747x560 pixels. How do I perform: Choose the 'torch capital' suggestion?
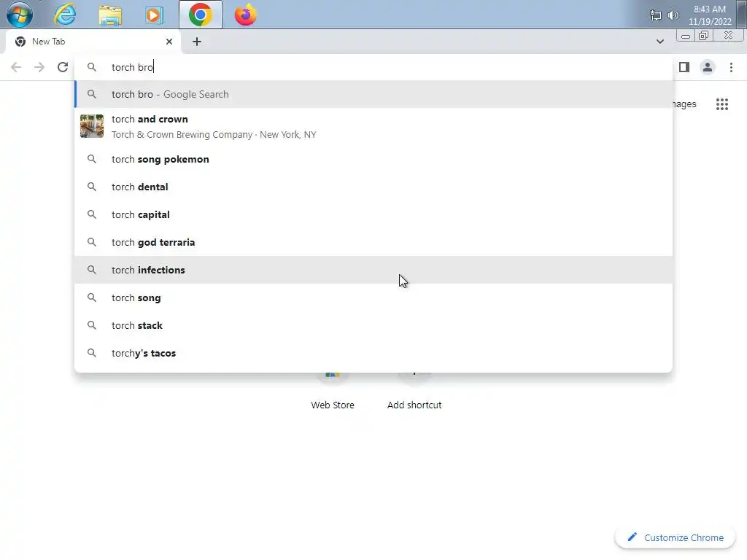pyautogui.click(x=373, y=214)
